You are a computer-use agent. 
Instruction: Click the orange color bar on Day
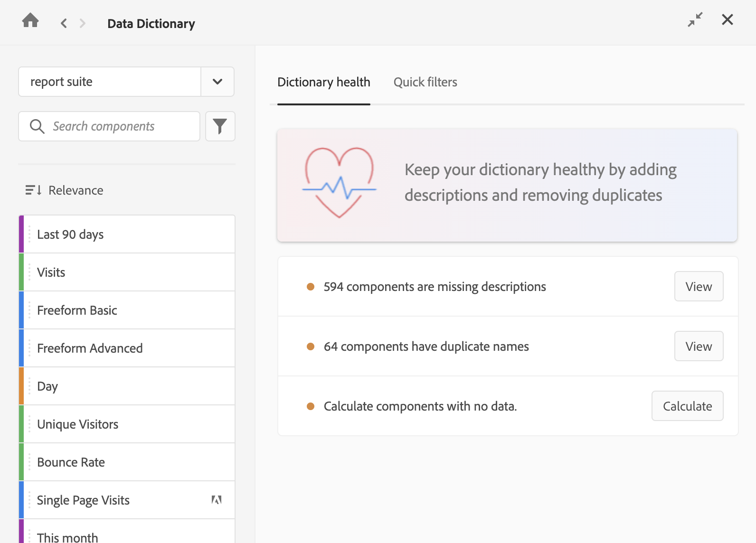click(x=21, y=386)
